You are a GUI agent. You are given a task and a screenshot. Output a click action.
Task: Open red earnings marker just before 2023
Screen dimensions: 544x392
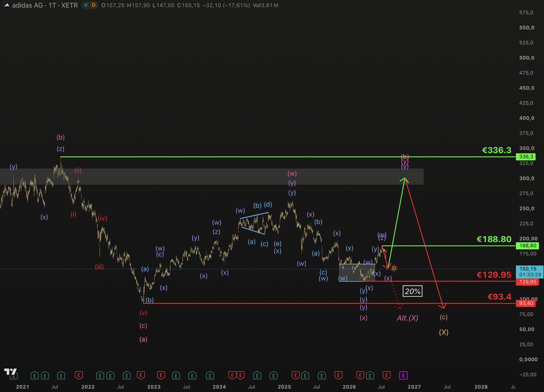141,375
